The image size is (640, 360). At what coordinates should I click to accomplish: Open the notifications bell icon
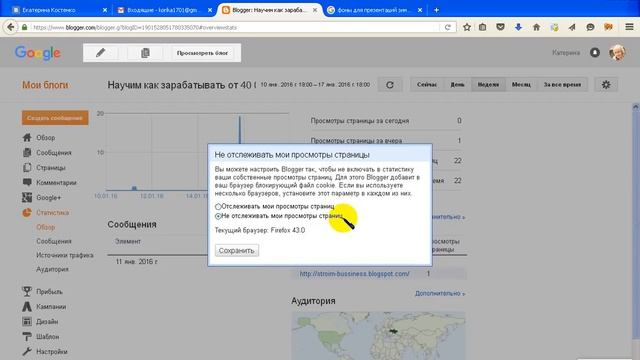(595, 53)
